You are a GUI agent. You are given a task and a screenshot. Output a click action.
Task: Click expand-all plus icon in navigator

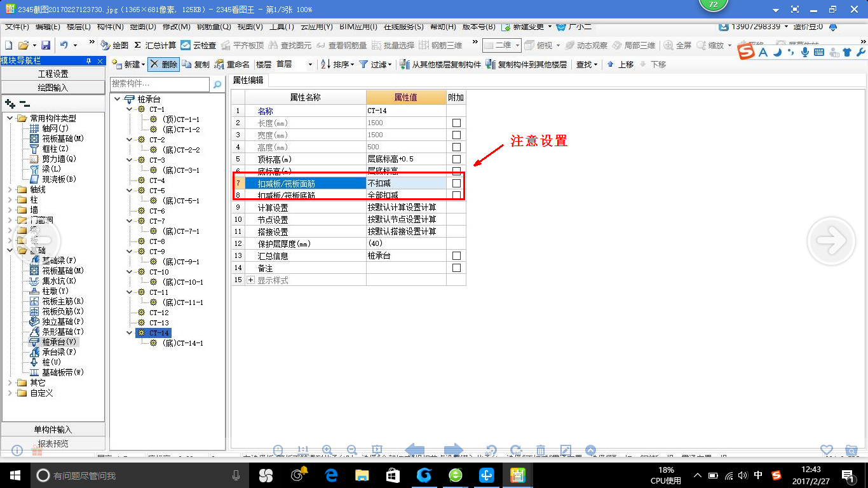coord(10,104)
